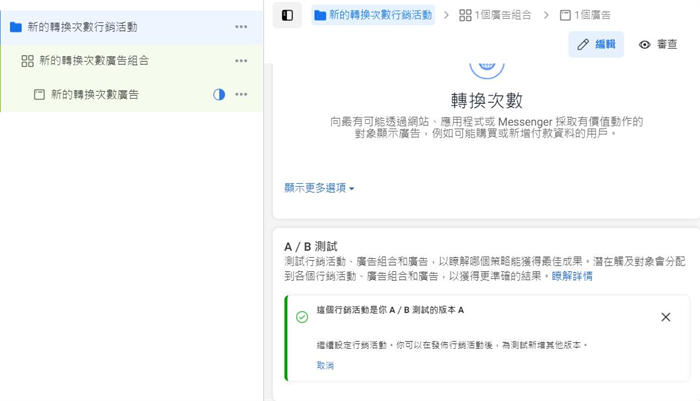Click the ad set grid icon in sidebar
Image resolution: width=700 pixels, height=401 pixels.
point(27,61)
